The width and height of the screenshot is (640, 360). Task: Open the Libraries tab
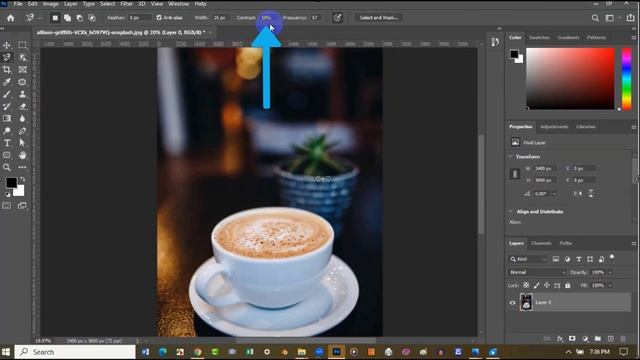coord(586,127)
